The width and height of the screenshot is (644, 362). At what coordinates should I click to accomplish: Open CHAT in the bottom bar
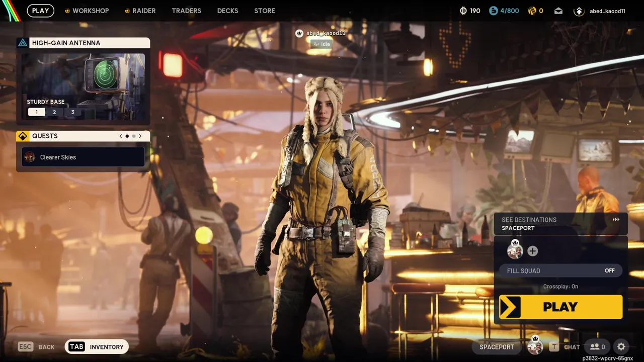point(565,347)
